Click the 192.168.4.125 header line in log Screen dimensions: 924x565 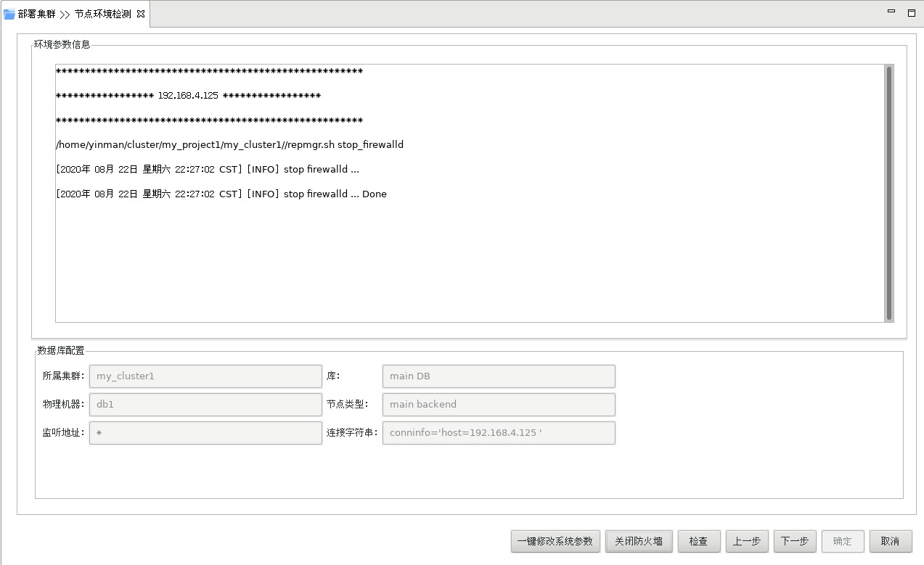[188, 96]
